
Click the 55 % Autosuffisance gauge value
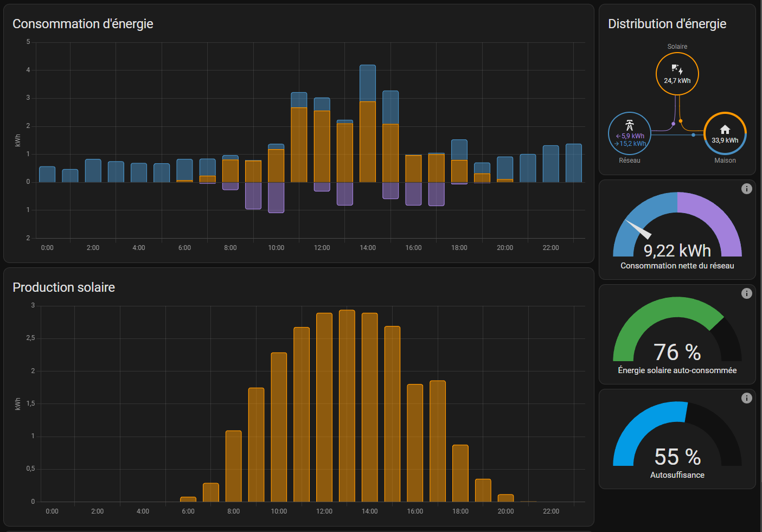coord(677,457)
